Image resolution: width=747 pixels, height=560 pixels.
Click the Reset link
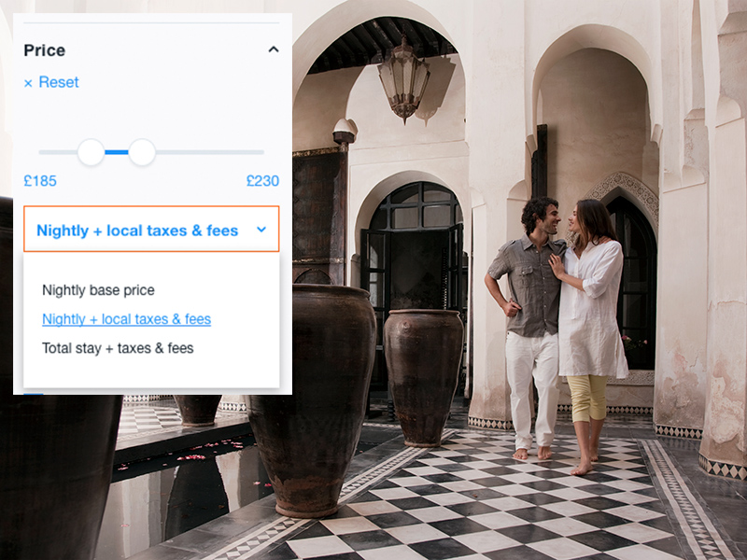pyautogui.click(x=51, y=82)
